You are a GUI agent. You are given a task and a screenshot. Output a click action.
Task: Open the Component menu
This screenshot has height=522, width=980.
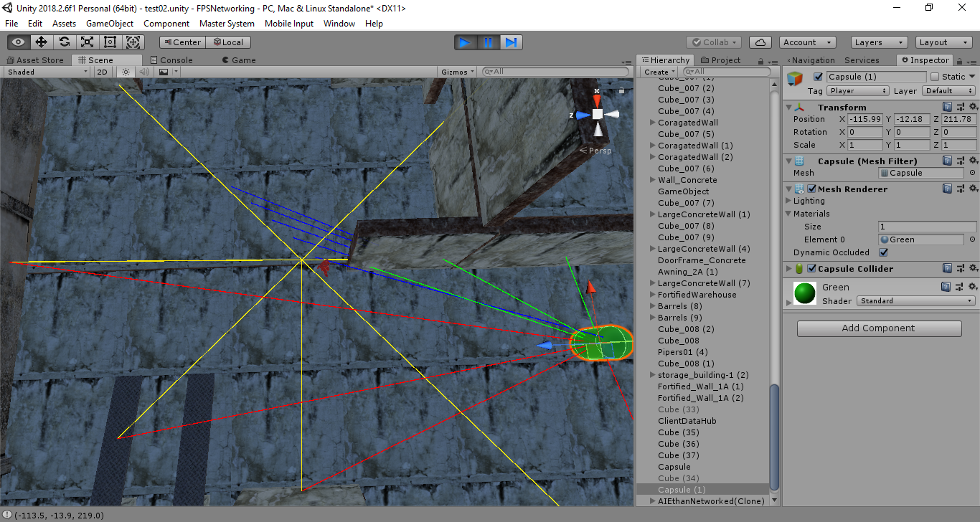click(166, 24)
